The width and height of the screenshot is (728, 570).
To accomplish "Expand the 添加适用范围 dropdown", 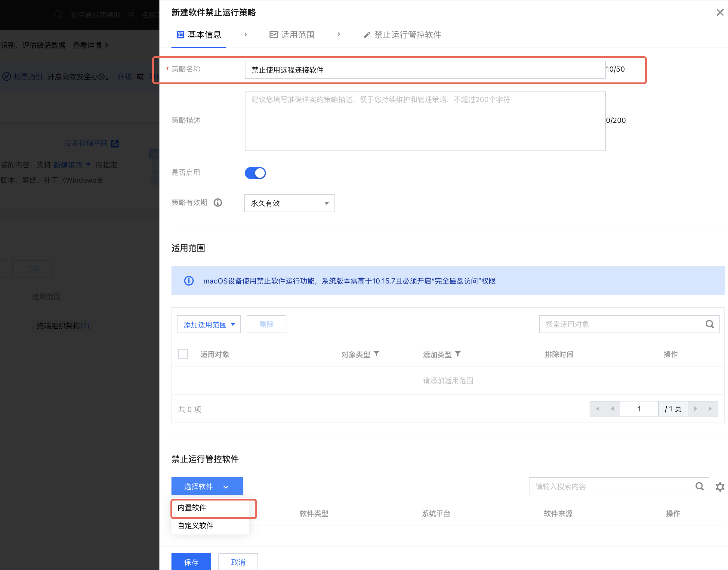I will pyautogui.click(x=208, y=324).
